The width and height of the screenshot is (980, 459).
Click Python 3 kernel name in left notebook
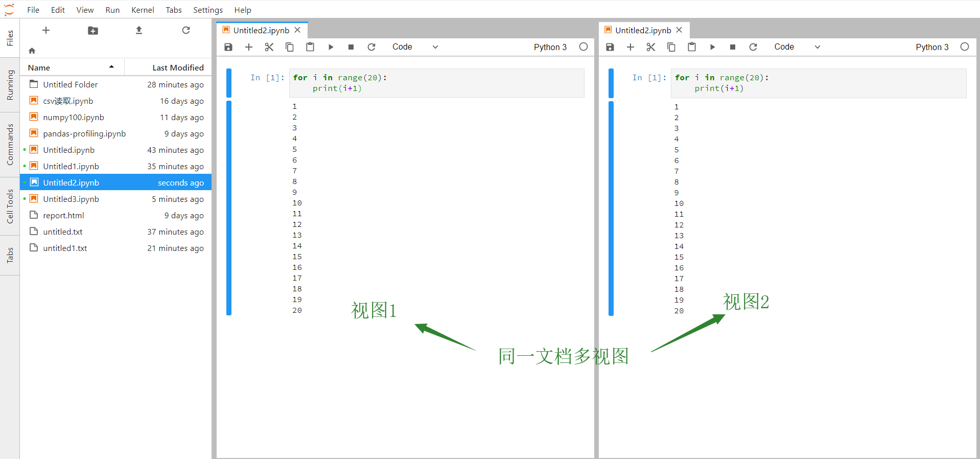[550, 47]
